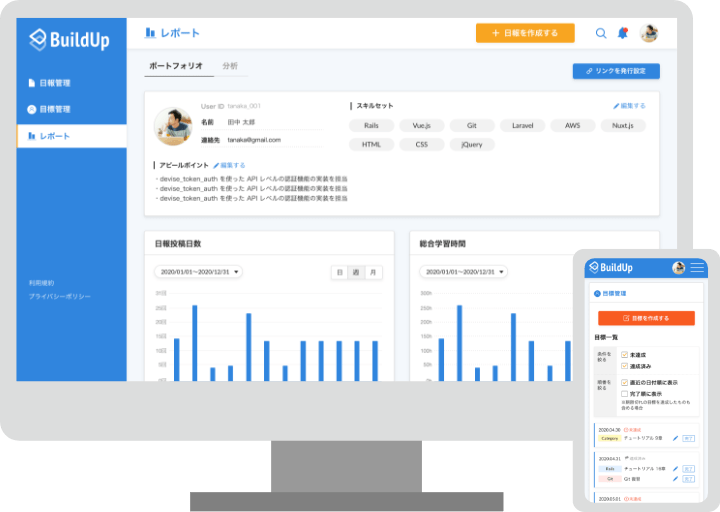Open the hamburger menu on mobile view
The height and width of the screenshot is (512, 720).
[x=697, y=268]
